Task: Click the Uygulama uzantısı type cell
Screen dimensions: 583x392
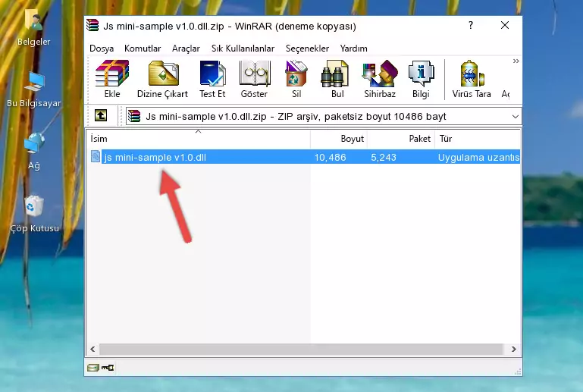Action: pyautogui.click(x=478, y=157)
